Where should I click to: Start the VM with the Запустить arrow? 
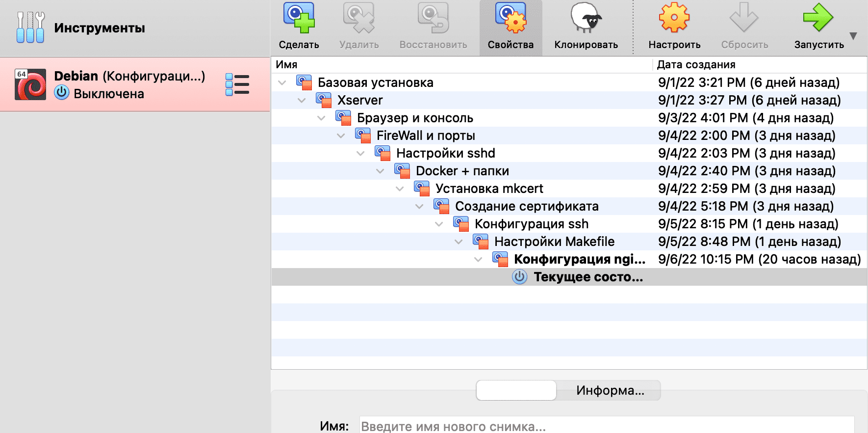818,18
